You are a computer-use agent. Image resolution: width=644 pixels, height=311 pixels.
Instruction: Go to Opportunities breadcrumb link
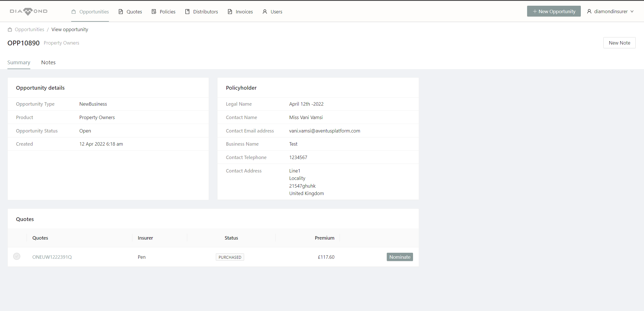29,29
